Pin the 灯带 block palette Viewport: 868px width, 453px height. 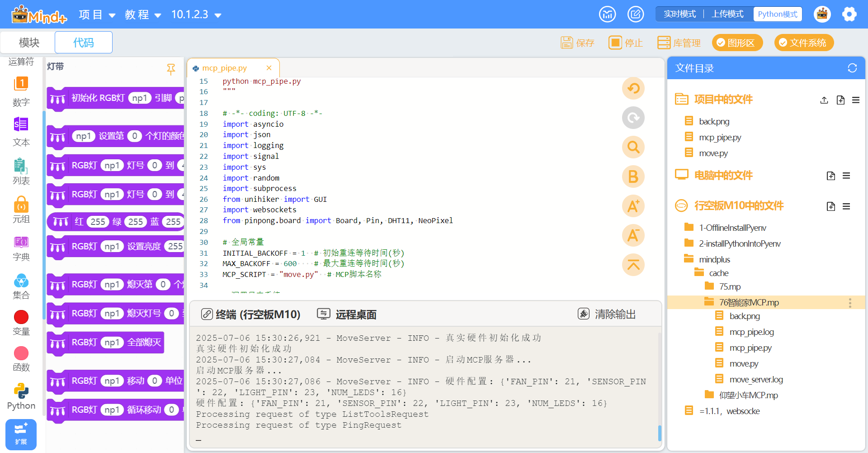(x=171, y=69)
